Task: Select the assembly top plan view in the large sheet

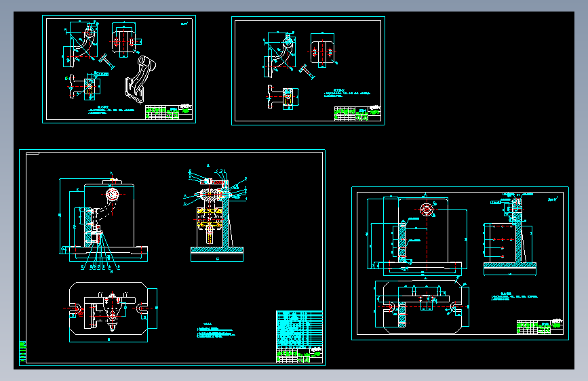Action: coord(113,311)
